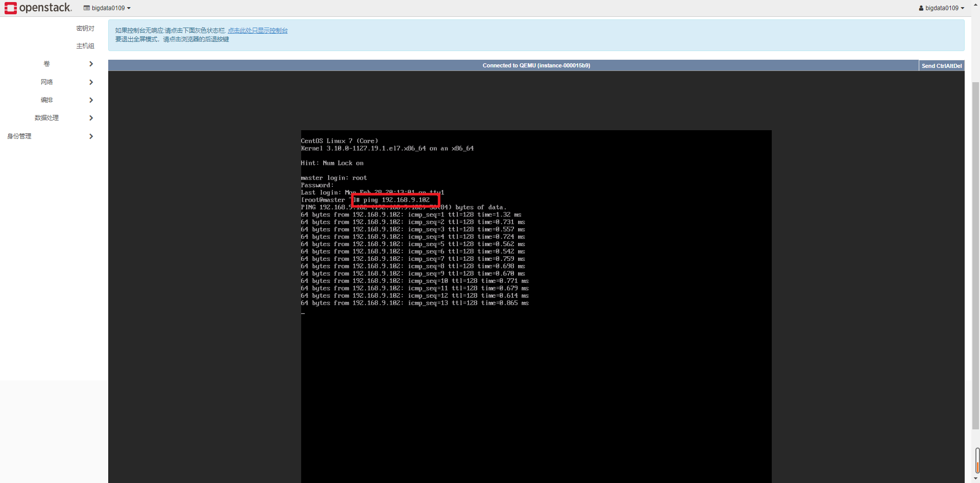Screen dimensions: 980x483
Task: Click the Send CtrlAltDel button
Action: (x=942, y=66)
